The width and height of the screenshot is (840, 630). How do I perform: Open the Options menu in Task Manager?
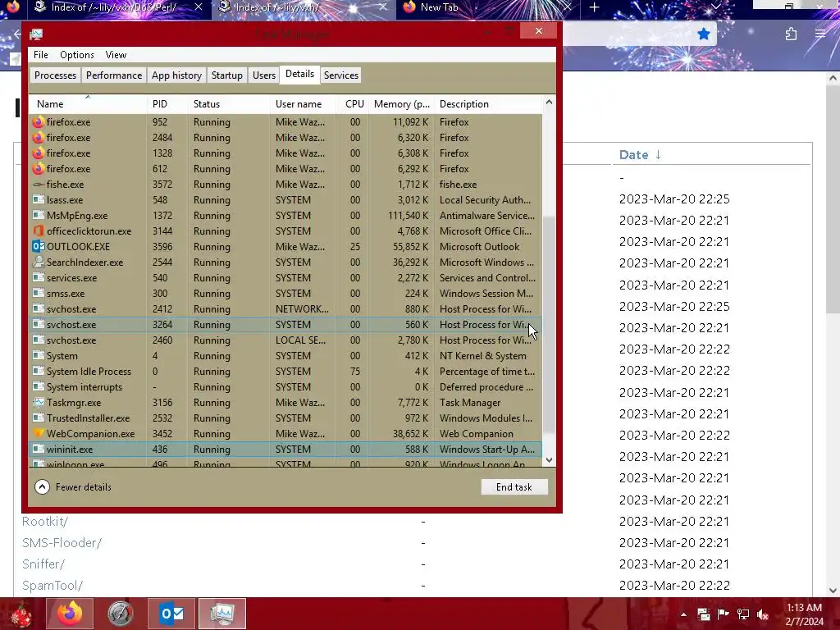[x=76, y=55]
